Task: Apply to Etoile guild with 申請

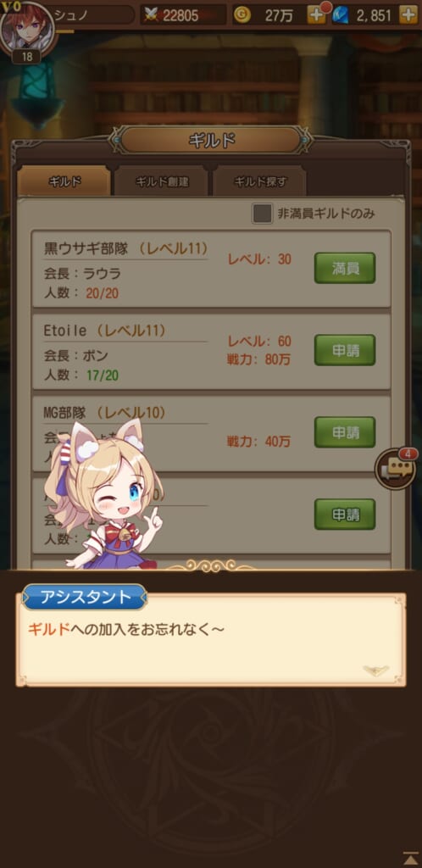Action: point(345,350)
